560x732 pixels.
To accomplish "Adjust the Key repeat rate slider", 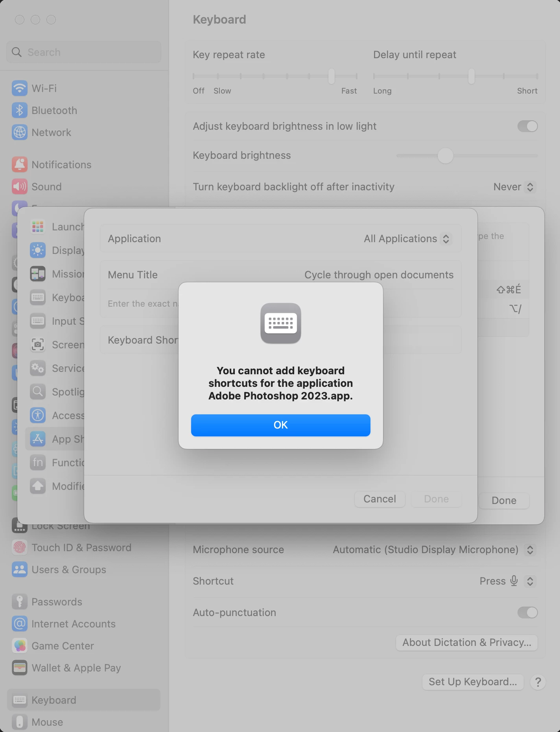I will 332,76.
